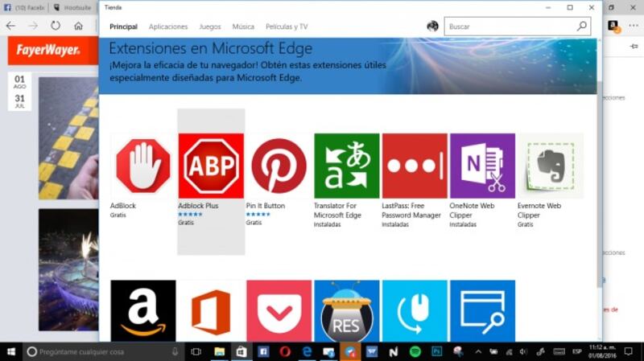Open the Música tab

pos(243,27)
